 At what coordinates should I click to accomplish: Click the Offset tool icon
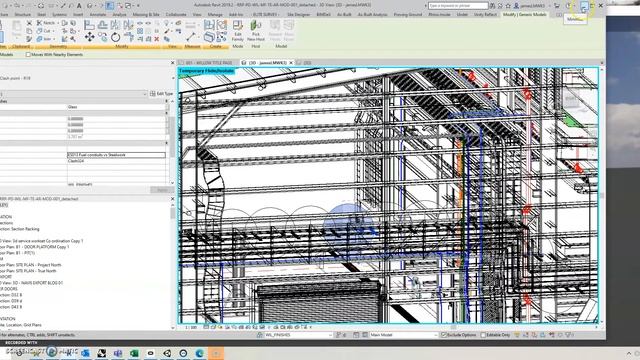(x=102, y=25)
